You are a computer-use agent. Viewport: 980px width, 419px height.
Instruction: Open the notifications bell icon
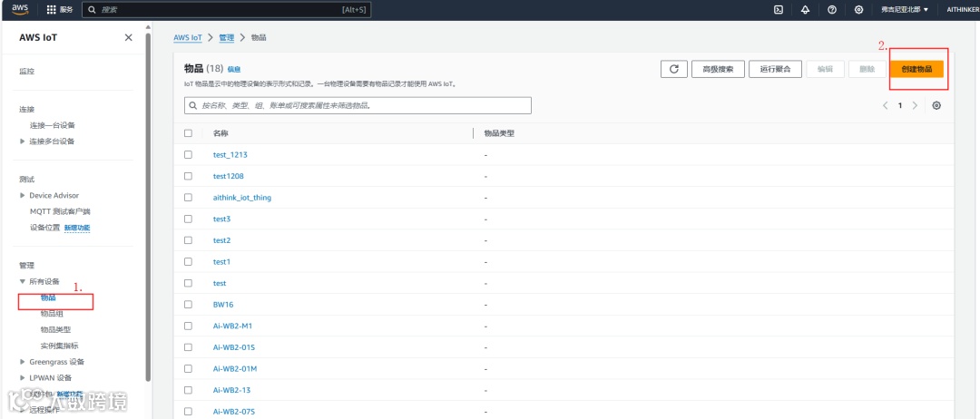click(805, 9)
